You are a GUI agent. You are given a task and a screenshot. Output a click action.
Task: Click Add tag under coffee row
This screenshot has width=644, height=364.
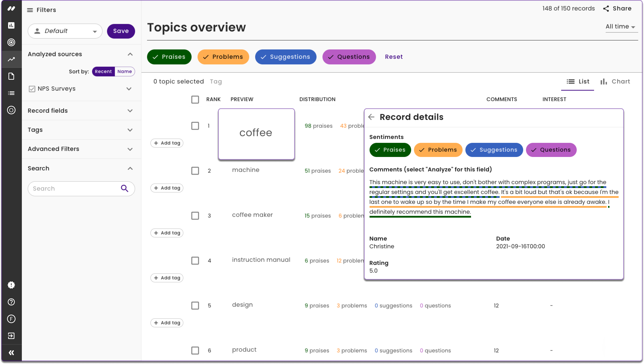(167, 143)
